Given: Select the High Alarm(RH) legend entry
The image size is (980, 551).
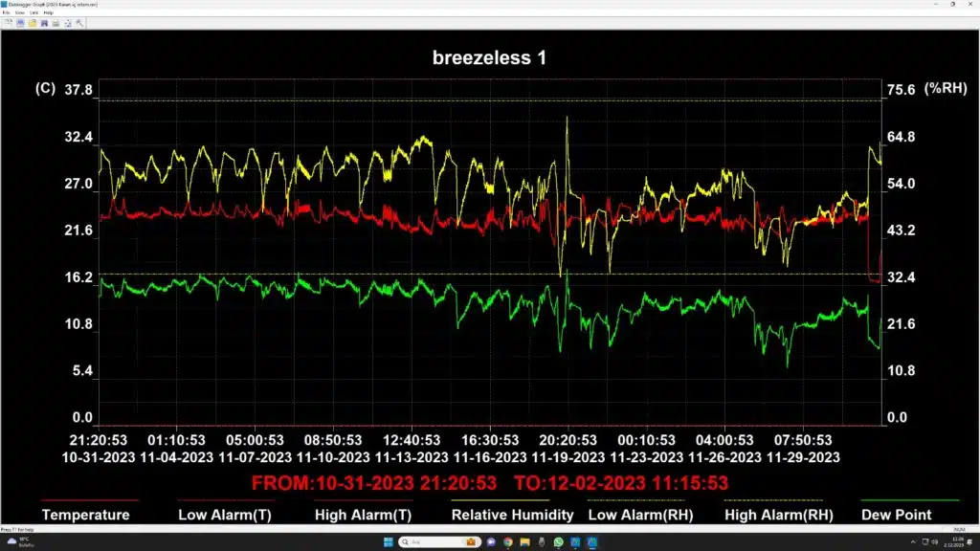Looking at the screenshot, I should coord(779,515).
